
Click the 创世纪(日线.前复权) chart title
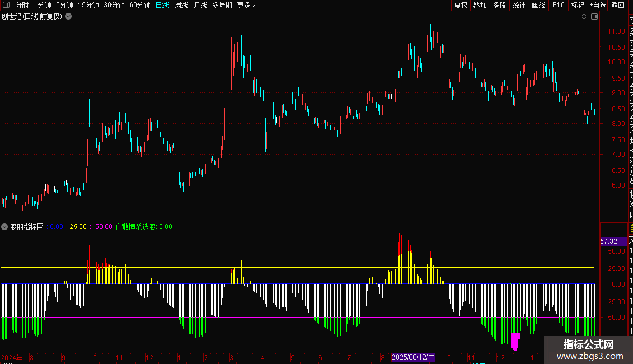click(32, 17)
